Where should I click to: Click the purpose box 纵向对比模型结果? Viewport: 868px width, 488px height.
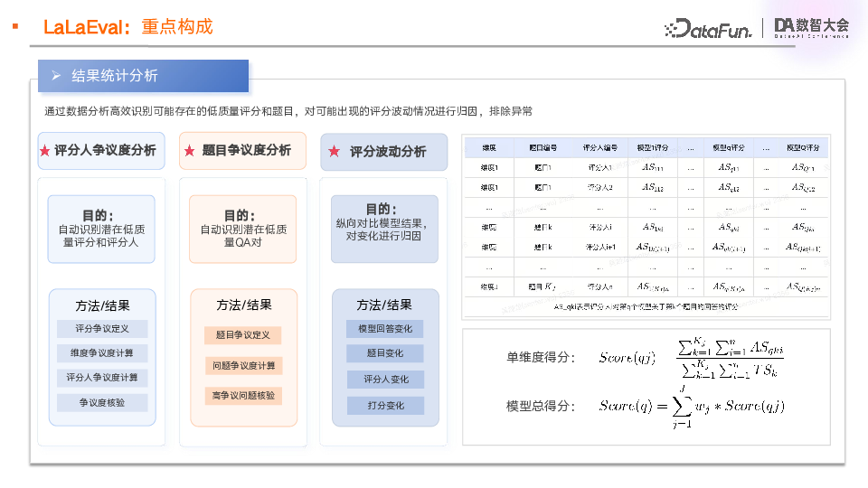point(385,229)
